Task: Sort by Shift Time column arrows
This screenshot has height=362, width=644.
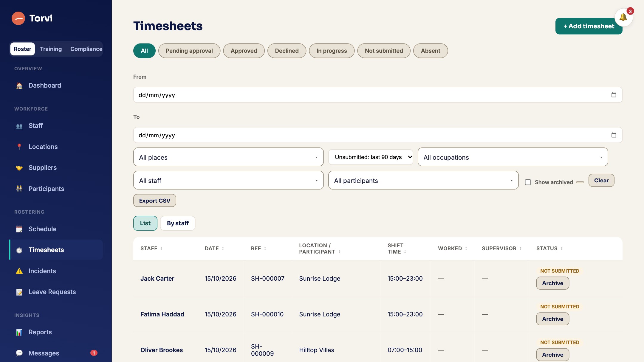Action: click(405, 252)
